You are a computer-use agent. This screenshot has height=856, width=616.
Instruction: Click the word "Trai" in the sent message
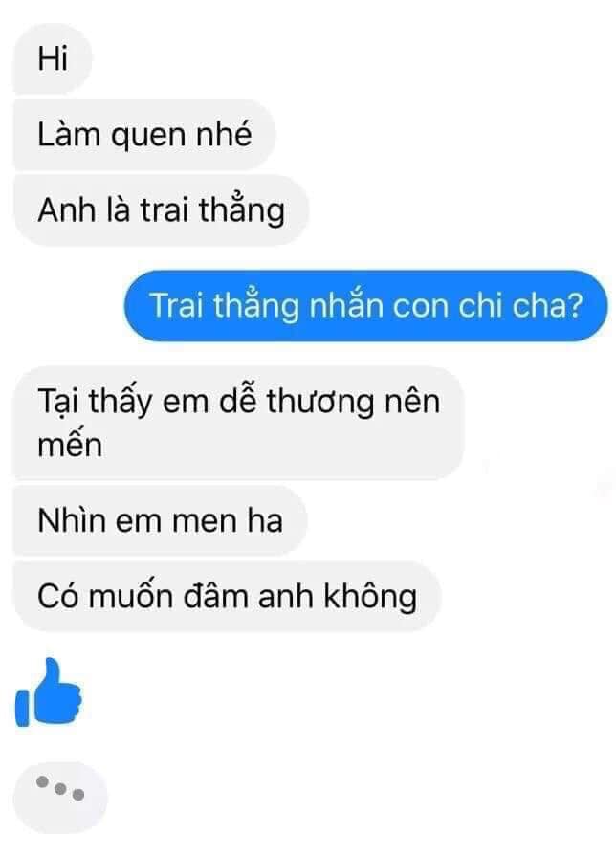(x=177, y=306)
